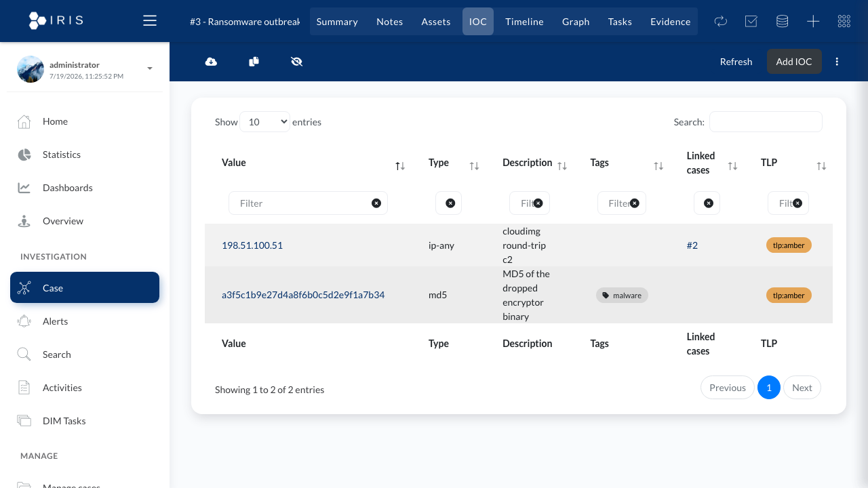This screenshot has height=488, width=868.
Task: Open IOC 198.51.100.51
Action: 252,245
